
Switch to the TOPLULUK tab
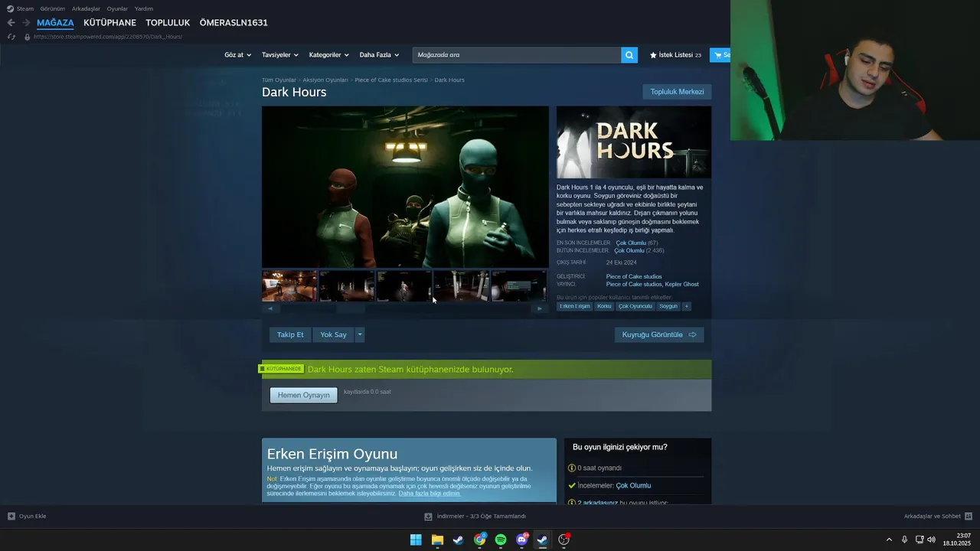[x=168, y=23]
